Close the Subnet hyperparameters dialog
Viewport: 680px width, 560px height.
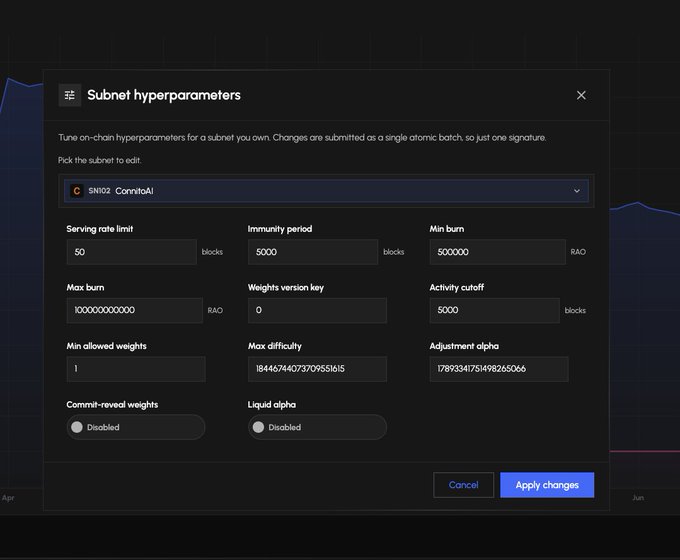[x=581, y=95]
